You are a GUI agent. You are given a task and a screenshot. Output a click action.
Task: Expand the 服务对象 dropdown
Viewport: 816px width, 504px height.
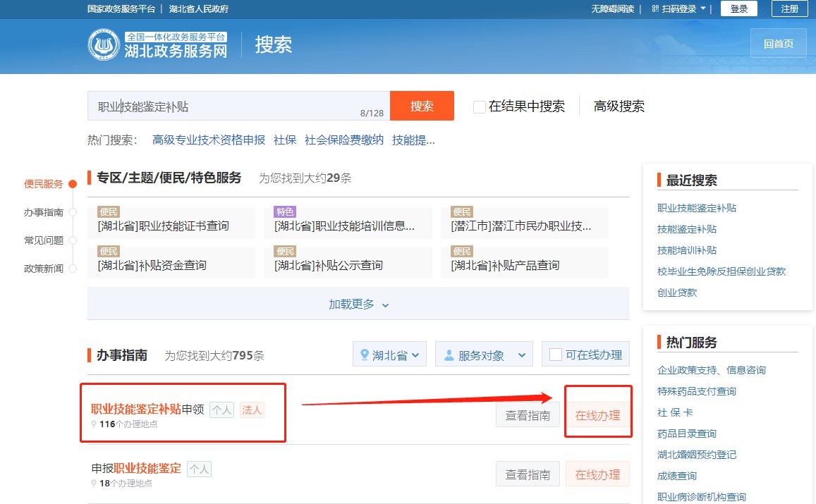point(484,355)
